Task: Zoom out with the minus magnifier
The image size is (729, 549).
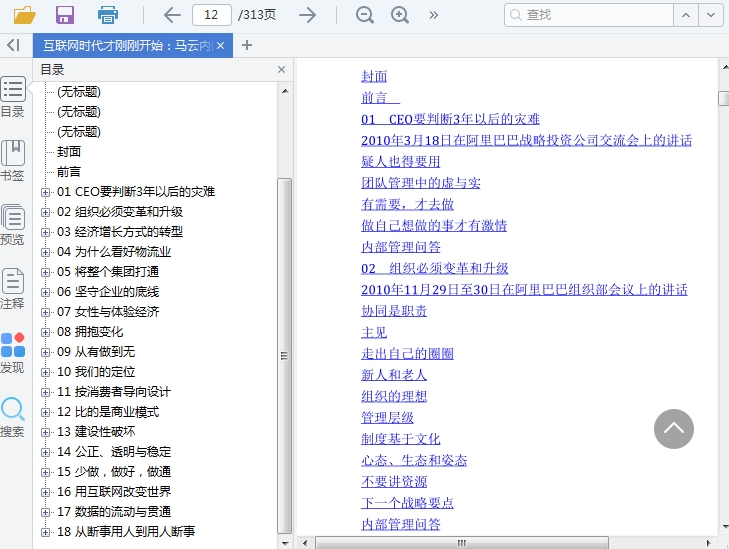Action: click(x=364, y=15)
